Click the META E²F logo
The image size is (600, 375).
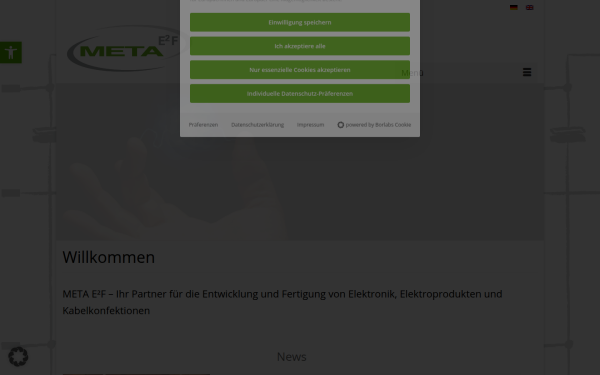coord(127,49)
